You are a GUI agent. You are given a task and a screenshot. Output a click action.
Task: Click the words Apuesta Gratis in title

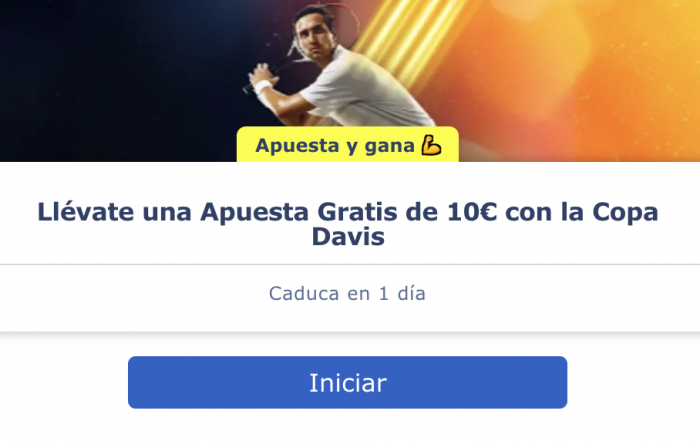299,212
